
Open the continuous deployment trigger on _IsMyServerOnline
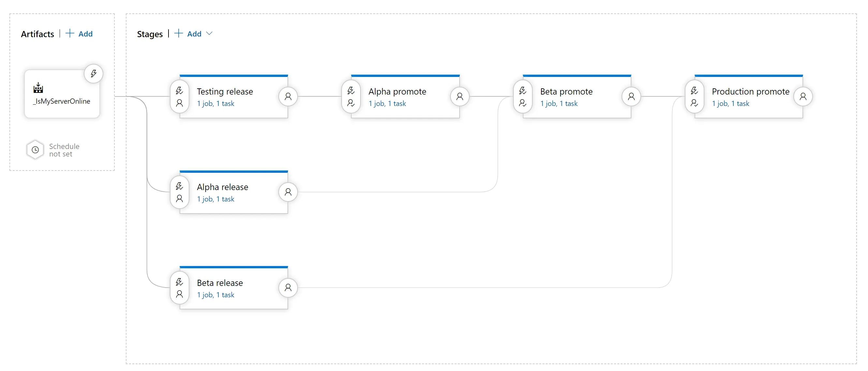click(93, 73)
